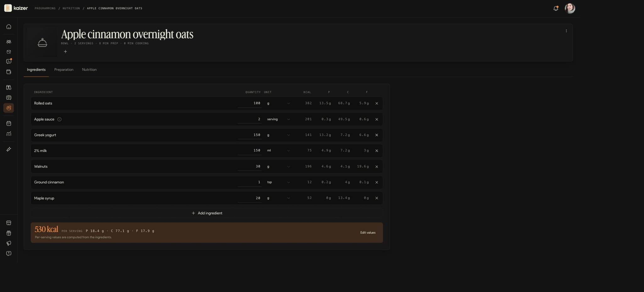Image resolution: width=644 pixels, height=292 pixels.
Task: Open the open-book sidebar icon
Action: point(9,98)
